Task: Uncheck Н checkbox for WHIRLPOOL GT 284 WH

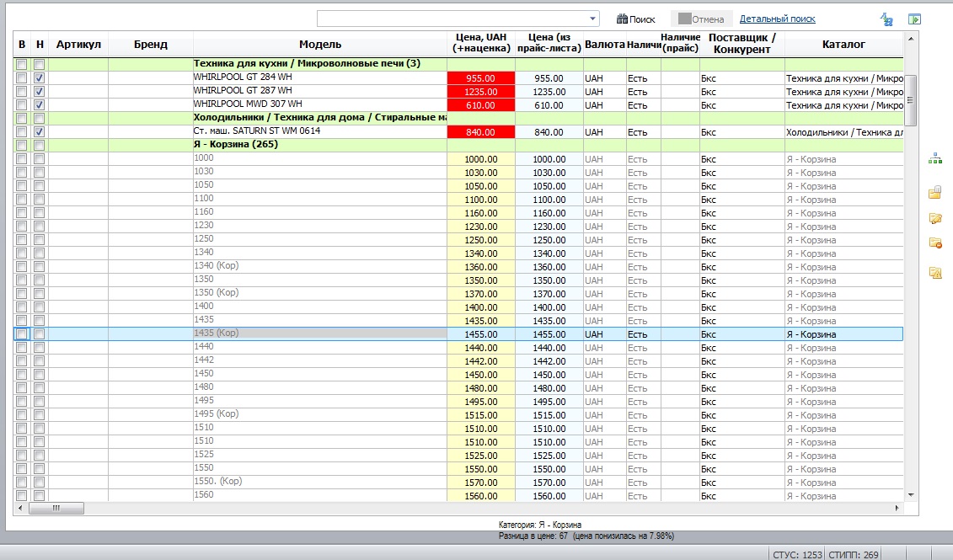Action: pyautogui.click(x=40, y=77)
